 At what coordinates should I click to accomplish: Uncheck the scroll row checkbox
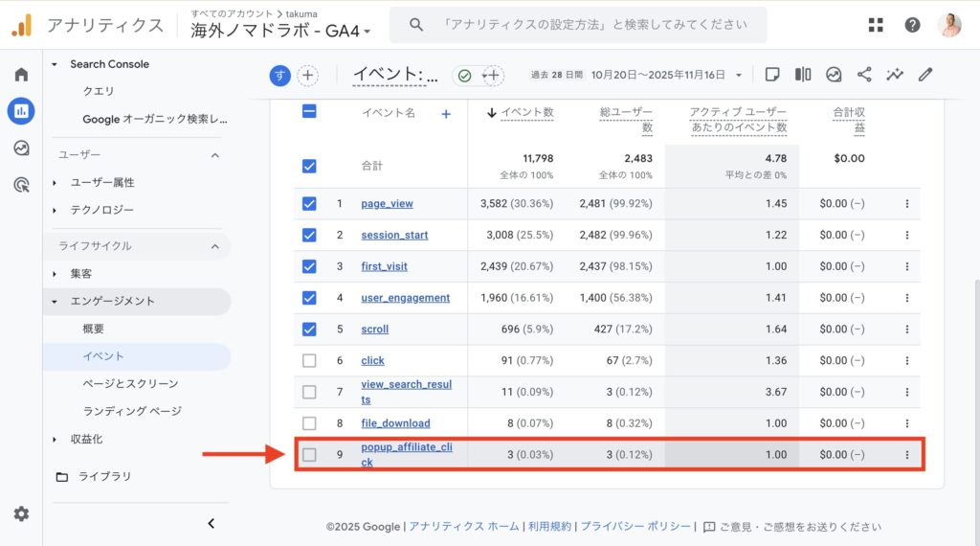point(309,329)
